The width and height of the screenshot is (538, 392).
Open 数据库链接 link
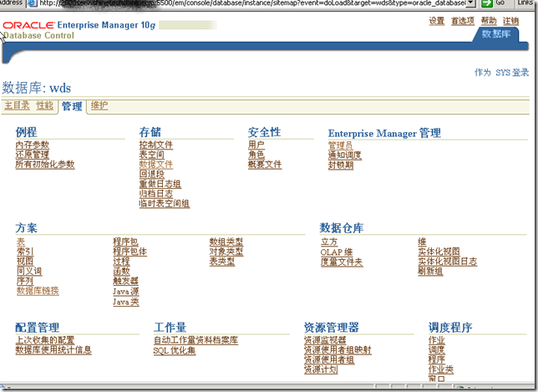(38, 291)
